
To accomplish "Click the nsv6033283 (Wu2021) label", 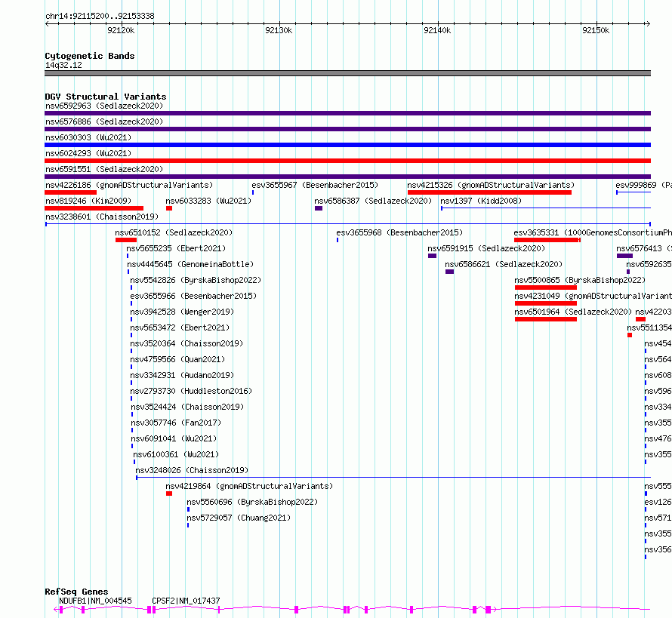I will coord(208,201).
